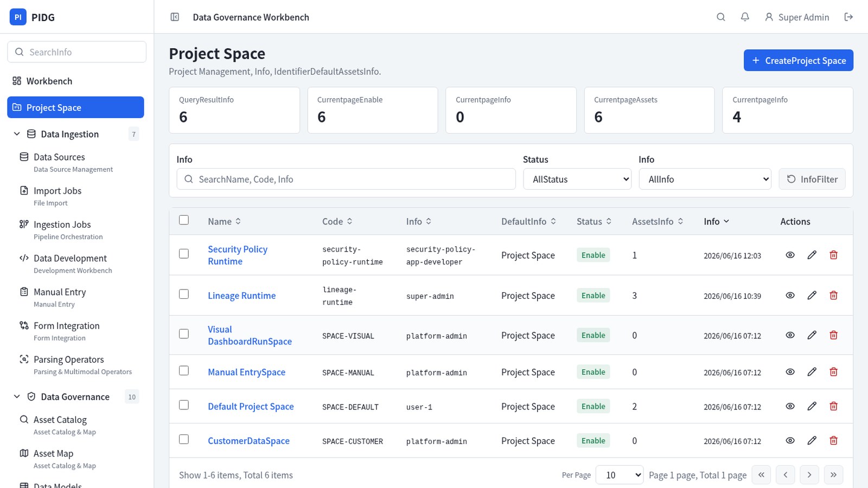The width and height of the screenshot is (868, 488).
Task: Click the InfoFilter reset button
Action: [x=812, y=179]
